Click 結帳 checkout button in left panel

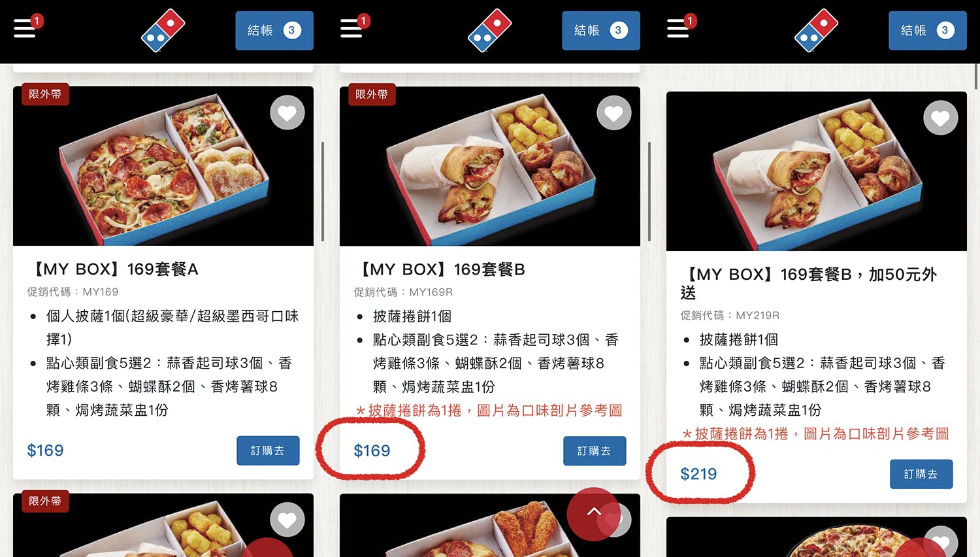tap(274, 31)
